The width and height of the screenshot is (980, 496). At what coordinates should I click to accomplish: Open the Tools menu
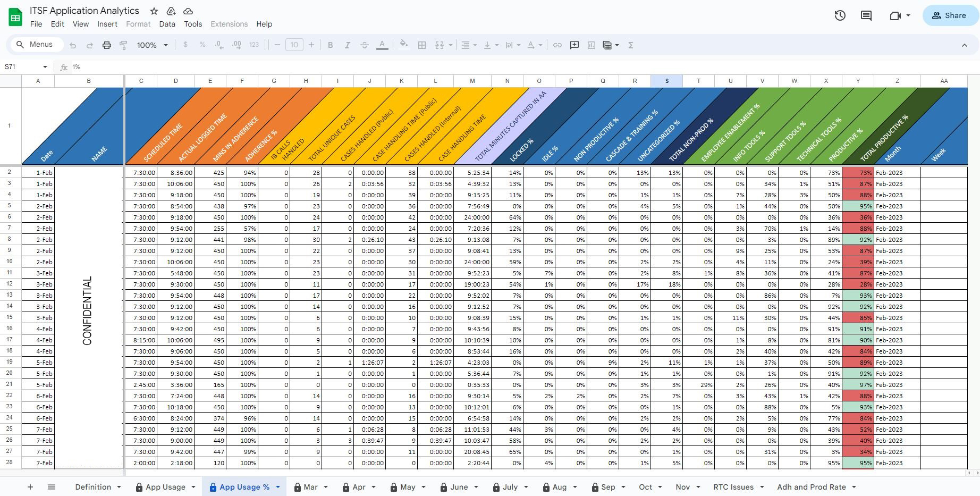click(x=193, y=24)
